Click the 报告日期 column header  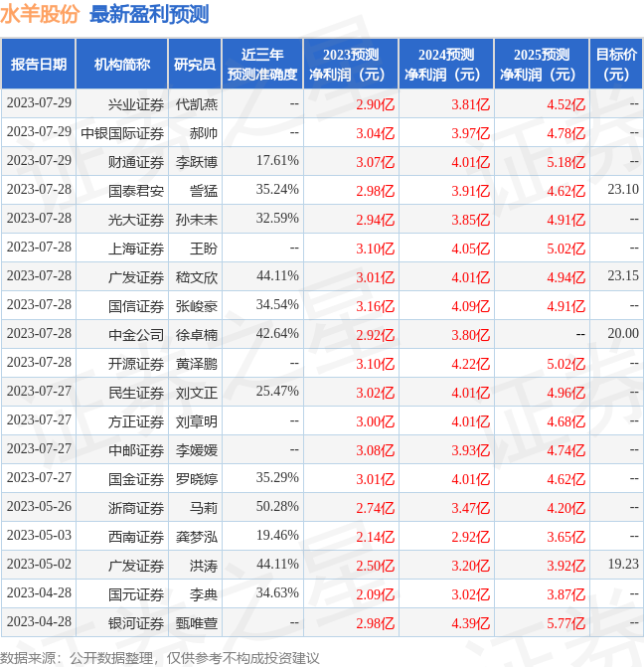(39, 65)
